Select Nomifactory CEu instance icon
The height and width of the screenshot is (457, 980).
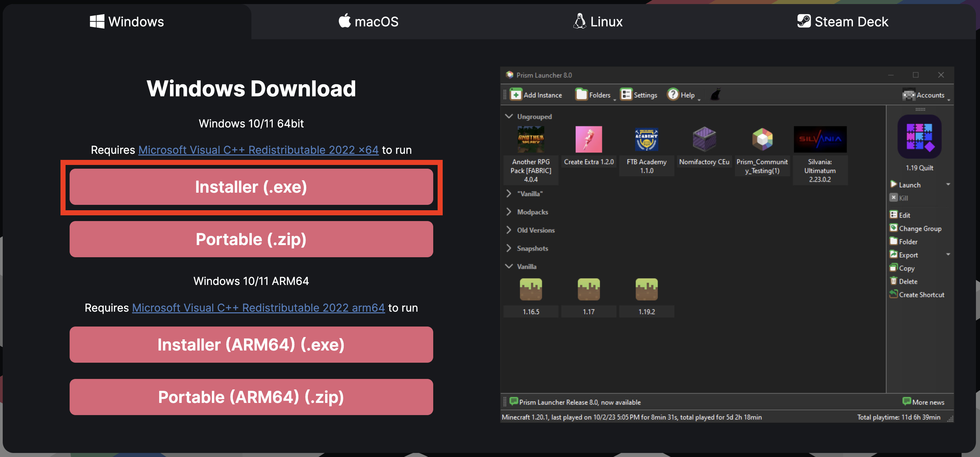(x=704, y=139)
